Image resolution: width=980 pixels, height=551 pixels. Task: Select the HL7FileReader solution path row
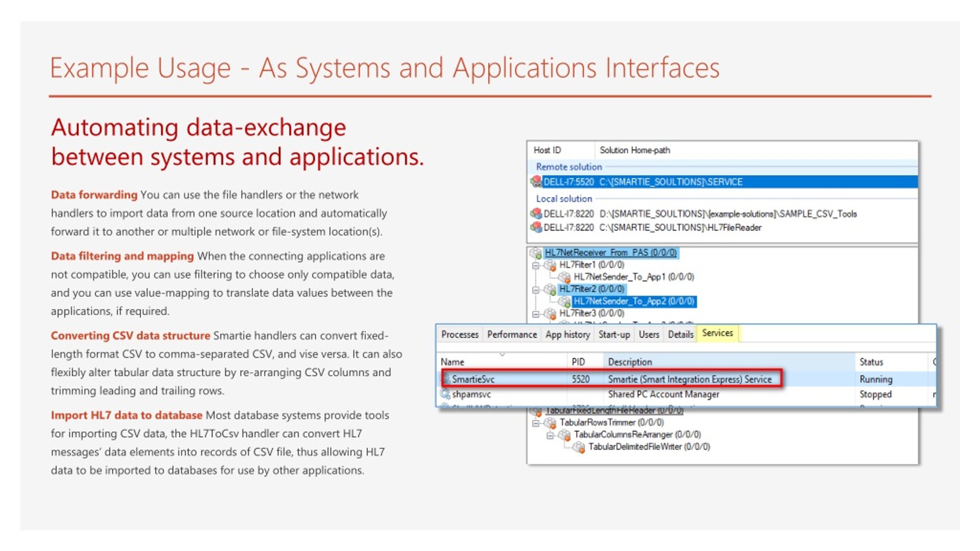[x=724, y=228]
